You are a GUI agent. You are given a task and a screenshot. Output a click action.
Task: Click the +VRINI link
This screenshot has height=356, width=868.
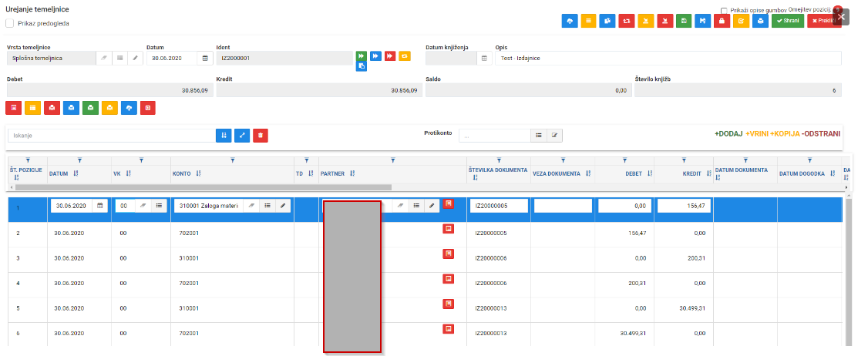757,134
